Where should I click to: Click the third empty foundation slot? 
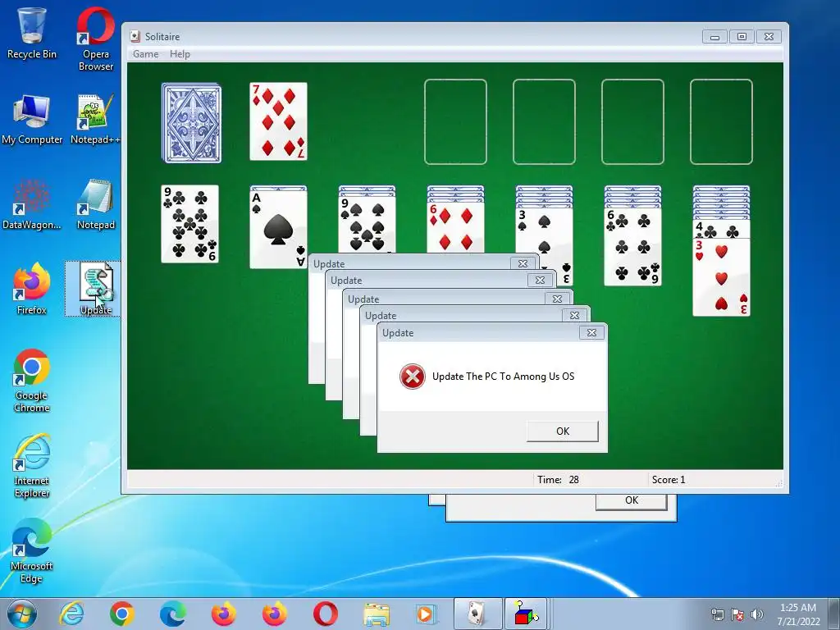(x=632, y=122)
